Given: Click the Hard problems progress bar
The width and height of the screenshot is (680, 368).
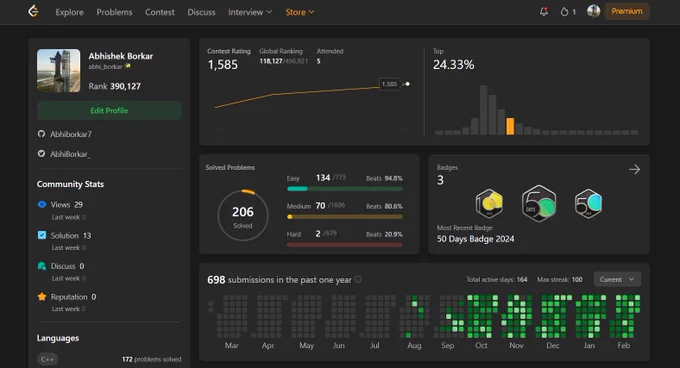Looking at the screenshot, I should (345, 245).
